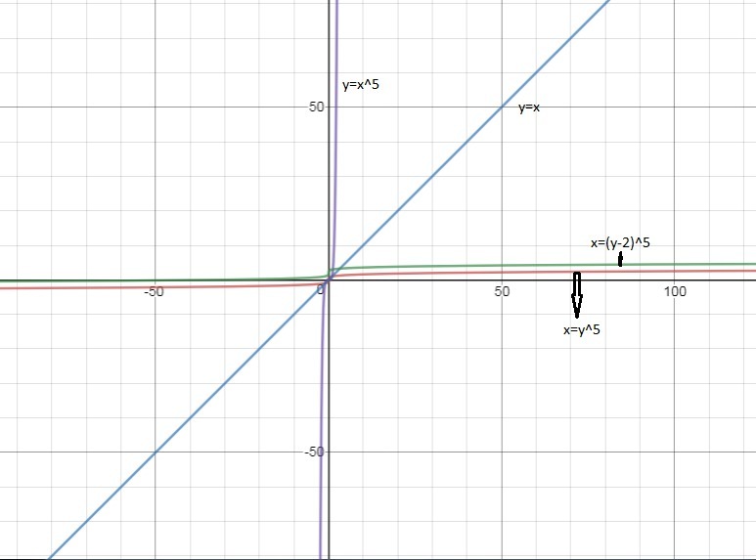This screenshot has width=756, height=560.
Task: Click the x=y^5 label
Action: pos(582,330)
